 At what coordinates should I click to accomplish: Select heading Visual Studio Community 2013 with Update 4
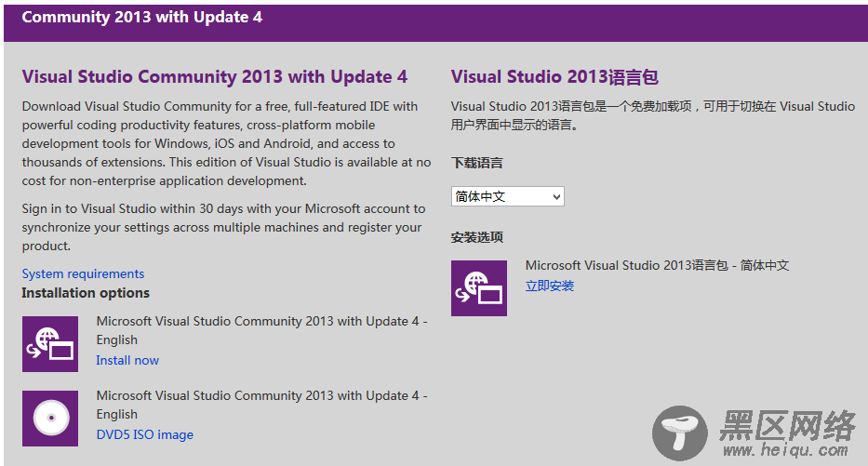point(215,76)
